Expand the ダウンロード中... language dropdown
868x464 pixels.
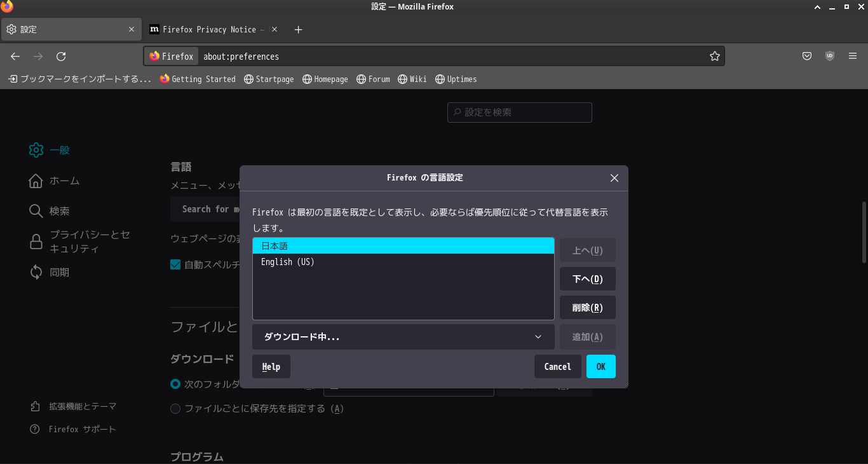pos(403,337)
